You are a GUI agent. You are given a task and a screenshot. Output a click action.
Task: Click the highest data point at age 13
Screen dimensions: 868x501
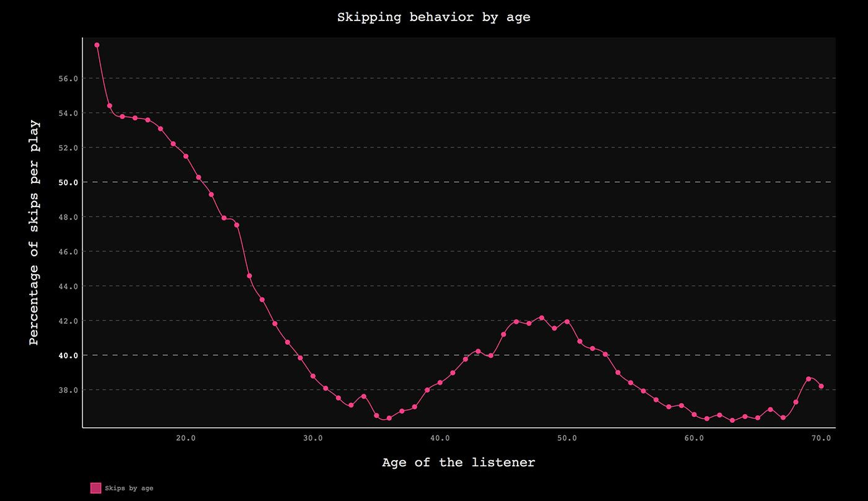click(97, 45)
